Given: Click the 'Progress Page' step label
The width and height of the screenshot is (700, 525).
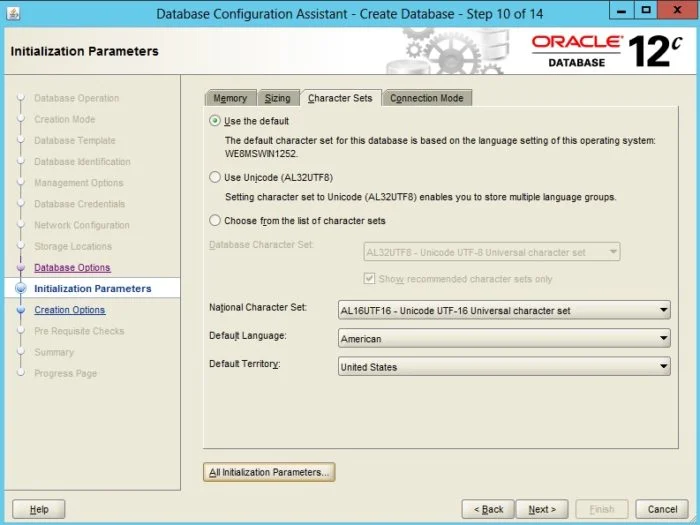Looking at the screenshot, I should pos(65,373).
